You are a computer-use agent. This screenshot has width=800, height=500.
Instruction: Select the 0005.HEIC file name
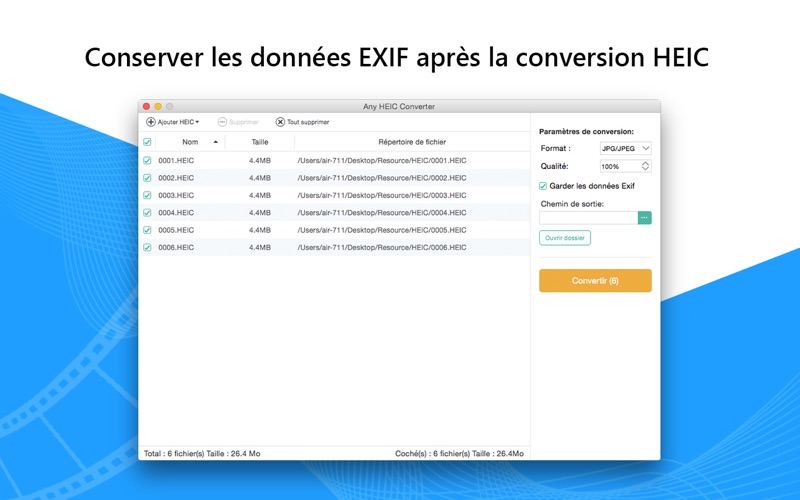tap(176, 230)
